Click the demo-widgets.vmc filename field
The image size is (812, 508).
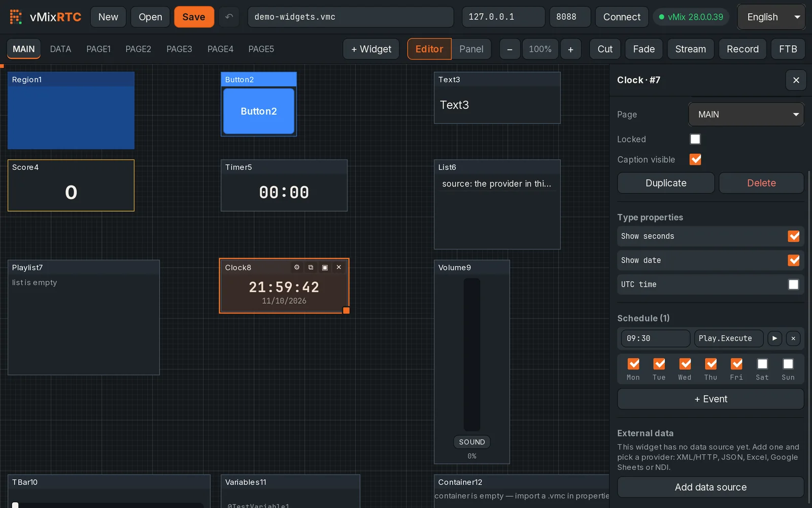pos(351,17)
